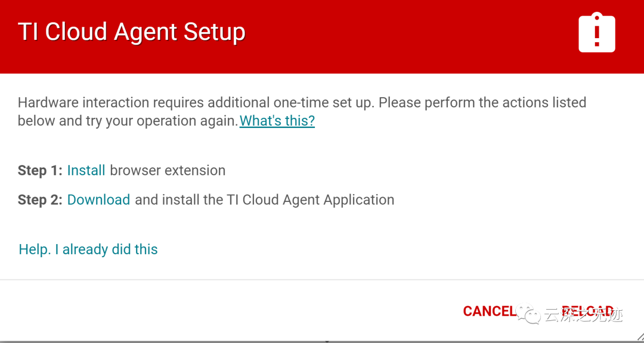Click "below and try your operation again" text
Image resolution: width=644 pixels, height=343 pixels.
128,121
